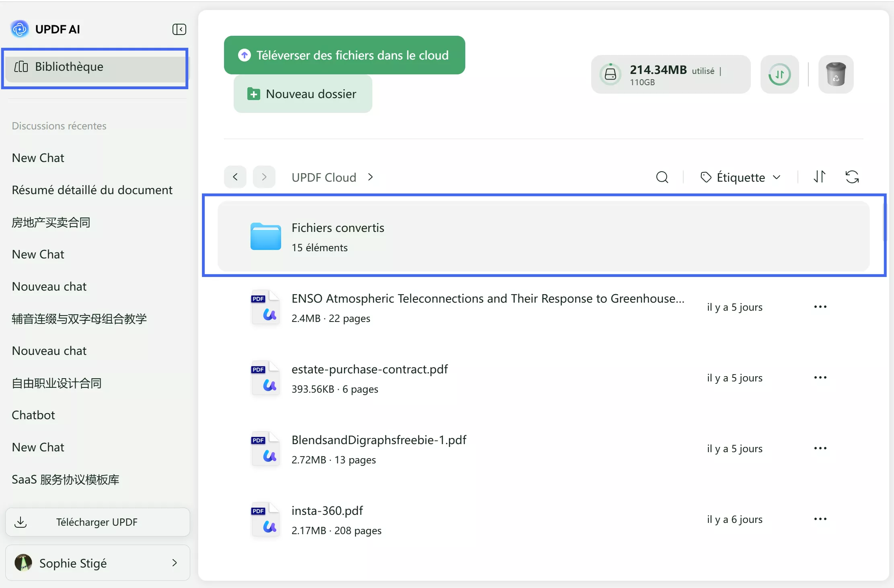Toggle sort order arrows icon
The image size is (894, 588).
[819, 177]
